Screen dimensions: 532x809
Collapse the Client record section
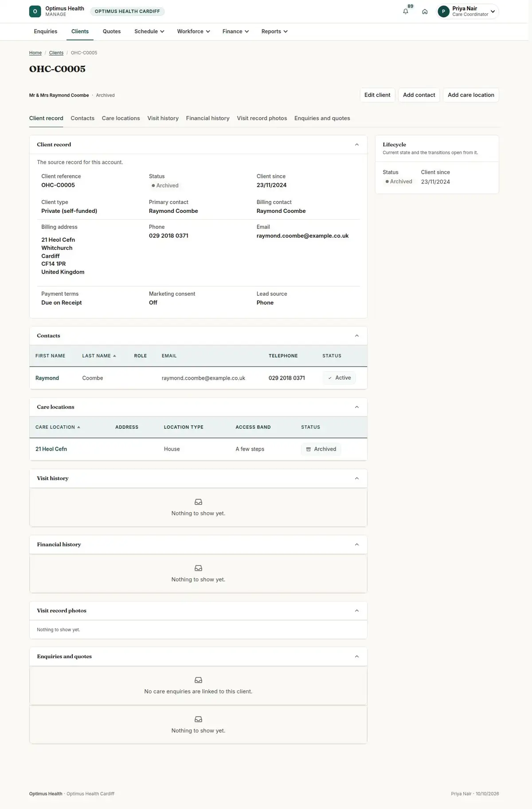(x=357, y=145)
